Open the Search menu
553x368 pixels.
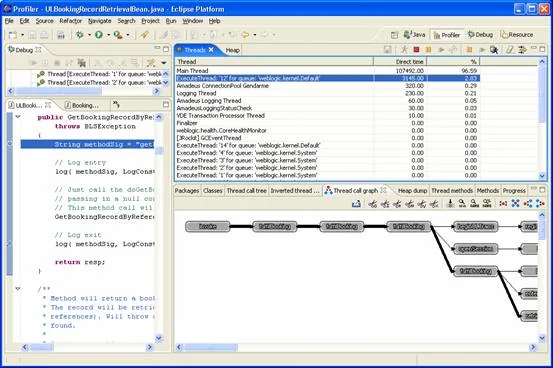[x=126, y=21]
